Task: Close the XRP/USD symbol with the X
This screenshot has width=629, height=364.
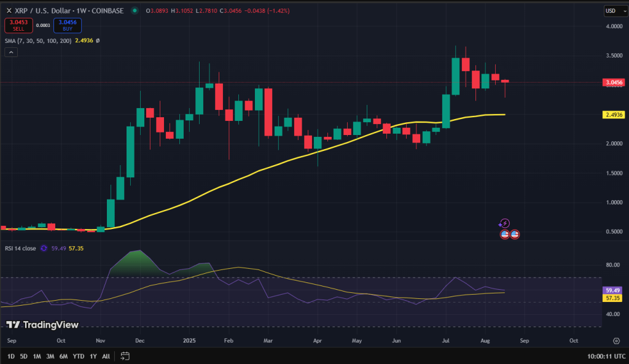Action: 10,10
